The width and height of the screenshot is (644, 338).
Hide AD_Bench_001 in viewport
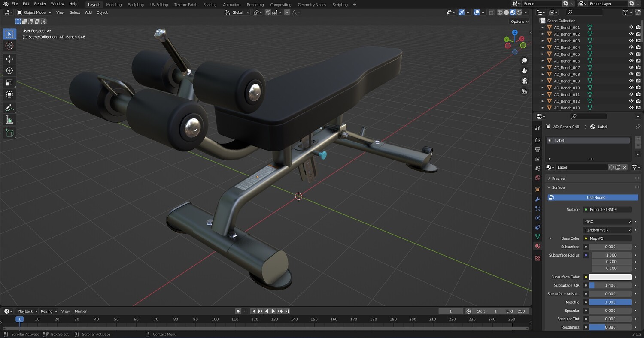(x=632, y=27)
